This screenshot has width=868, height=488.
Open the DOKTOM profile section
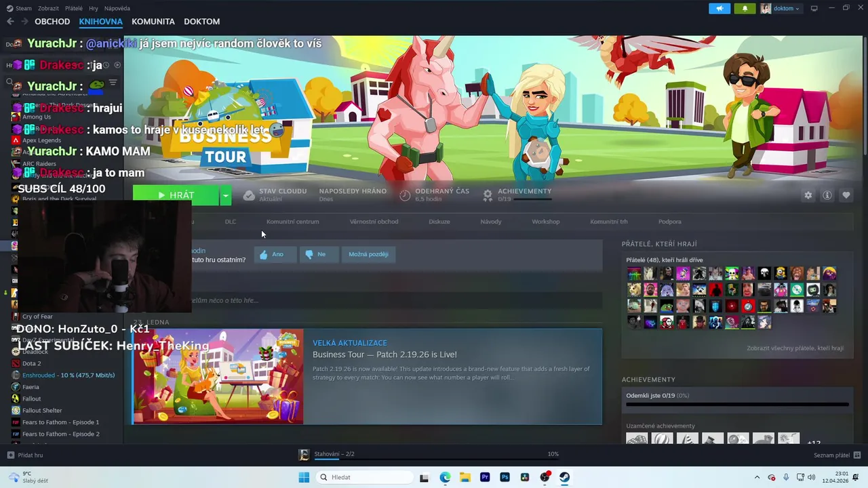pos(202,22)
